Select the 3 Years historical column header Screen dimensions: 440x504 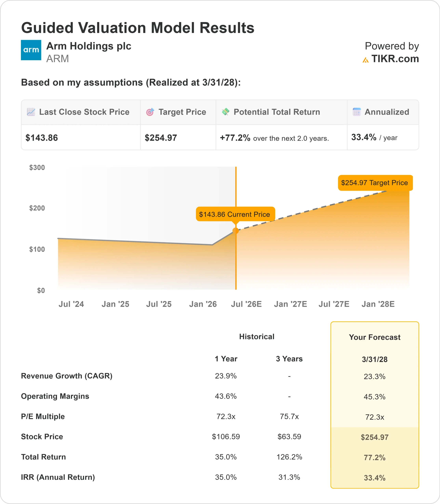tap(289, 359)
